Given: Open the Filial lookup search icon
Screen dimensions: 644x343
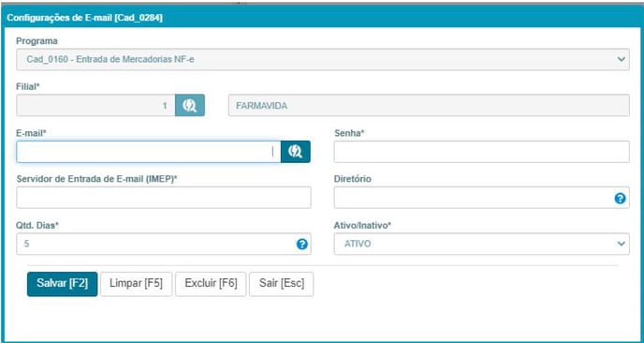Looking at the screenshot, I should (x=190, y=105).
